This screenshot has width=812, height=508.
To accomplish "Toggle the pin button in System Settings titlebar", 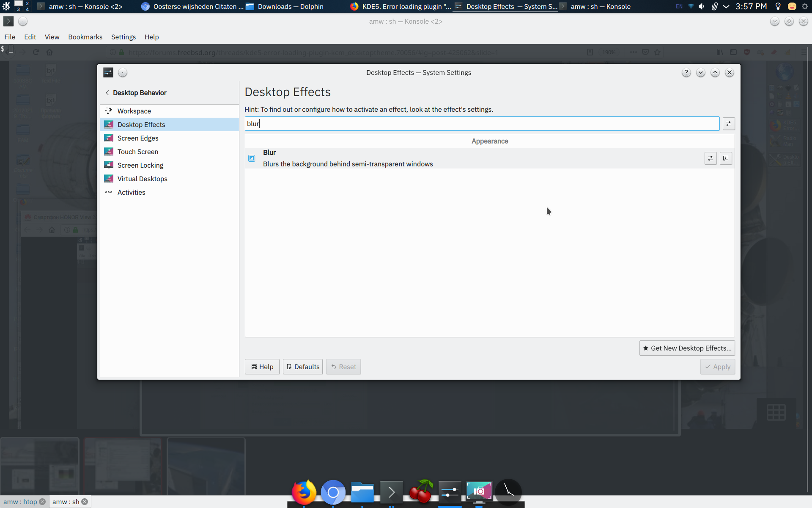I will point(123,72).
